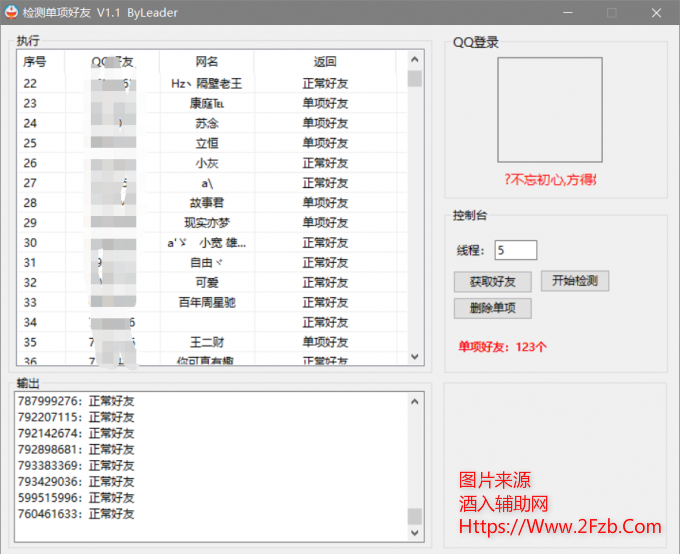The height and width of the screenshot is (554, 680).
Task: Click the 返回 column header
Action: tap(325, 62)
